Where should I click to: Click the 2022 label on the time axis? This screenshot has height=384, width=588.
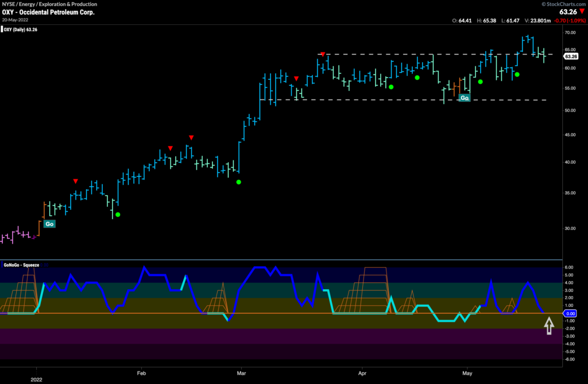[36, 379]
